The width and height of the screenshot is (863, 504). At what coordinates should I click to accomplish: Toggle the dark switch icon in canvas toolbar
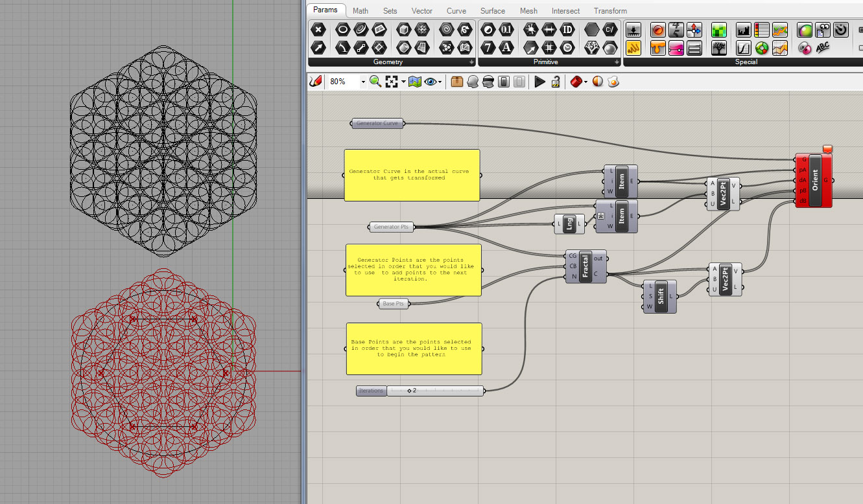coord(504,82)
